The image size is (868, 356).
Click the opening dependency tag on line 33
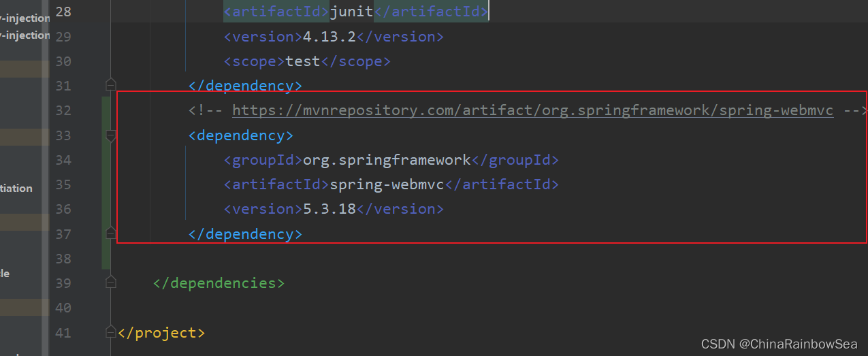(241, 135)
